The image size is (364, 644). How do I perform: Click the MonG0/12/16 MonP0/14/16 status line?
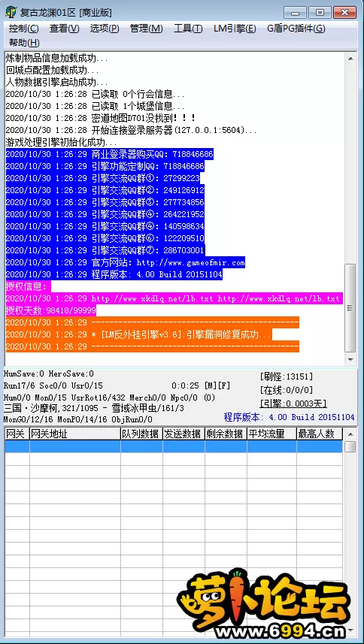(x=78, y=419)
